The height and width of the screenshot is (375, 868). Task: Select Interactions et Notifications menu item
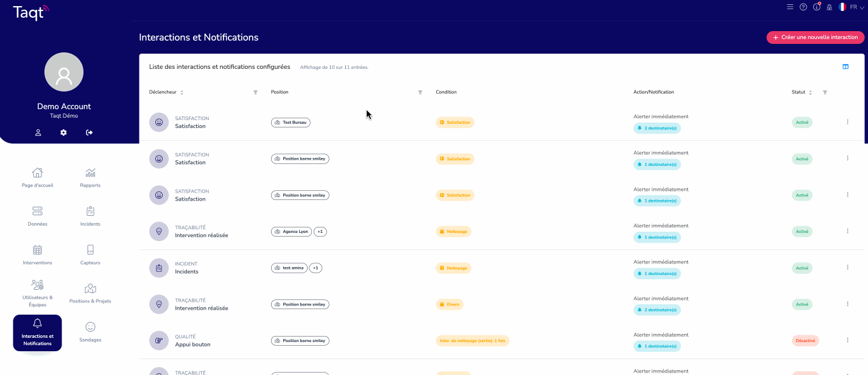tap(37, 333)
